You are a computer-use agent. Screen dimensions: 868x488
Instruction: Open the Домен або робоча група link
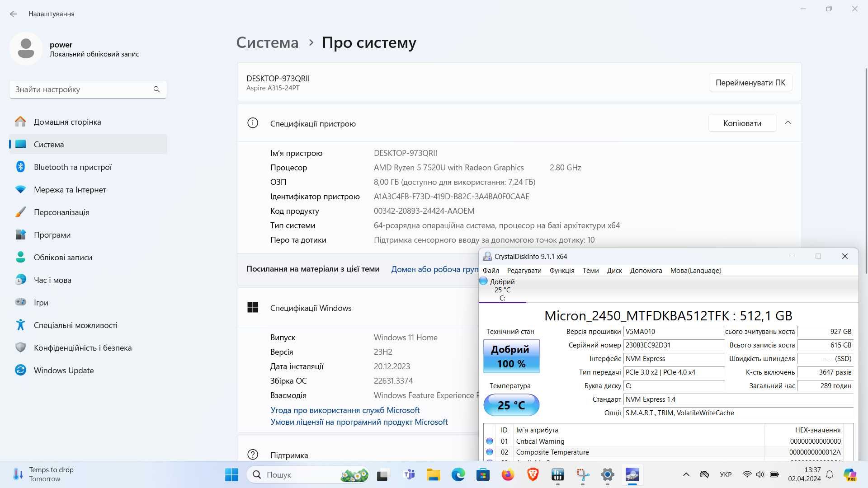(434, 269)
